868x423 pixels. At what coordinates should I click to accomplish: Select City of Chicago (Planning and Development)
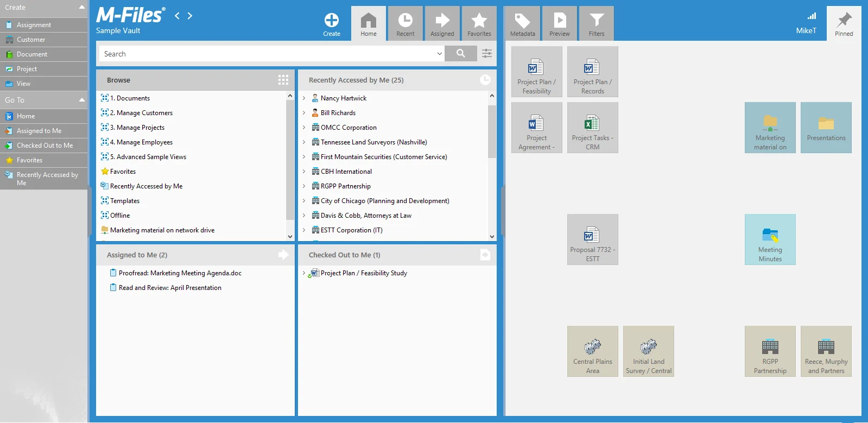click(x=385, y=201)
